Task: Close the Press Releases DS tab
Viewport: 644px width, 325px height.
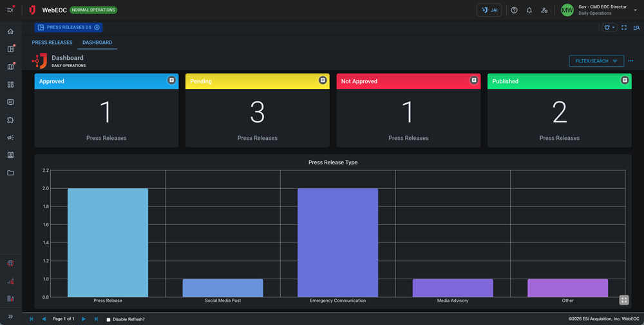Action: tap(97, 28)
